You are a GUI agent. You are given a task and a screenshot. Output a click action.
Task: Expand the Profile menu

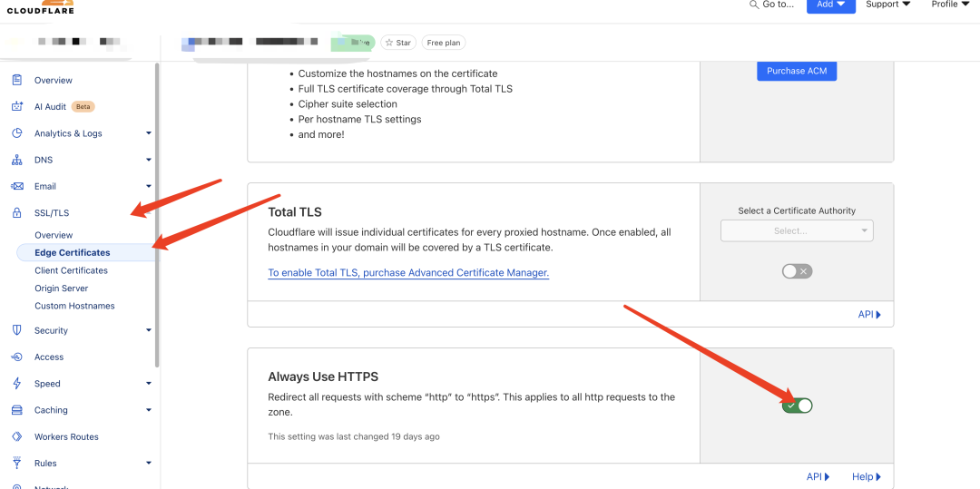point(950,5)
